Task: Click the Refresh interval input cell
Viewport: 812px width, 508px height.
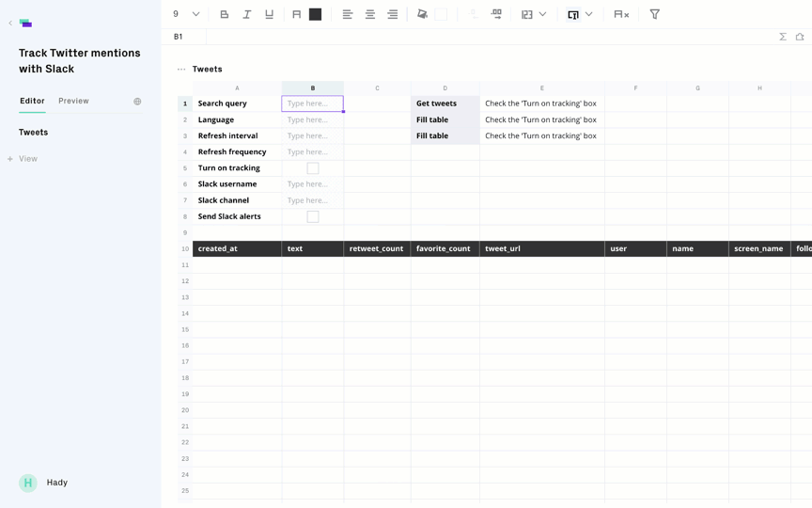Action: tap(313, 135)
